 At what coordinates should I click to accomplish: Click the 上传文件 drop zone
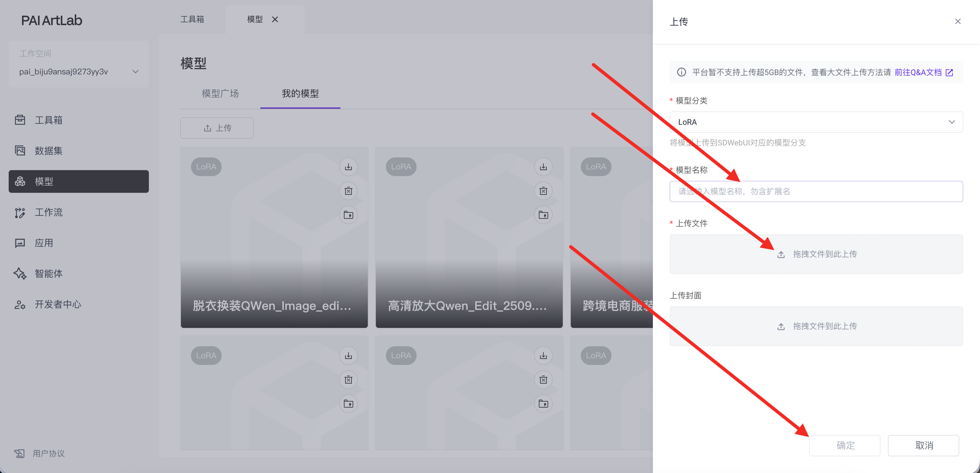(816, 254)
